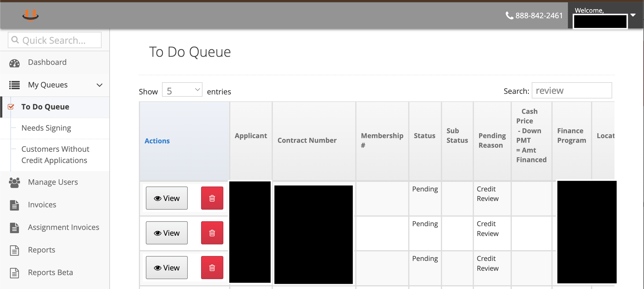Select the My Queues sidebar label
This screenshot has width=644, height=289.
coord(48,85)
